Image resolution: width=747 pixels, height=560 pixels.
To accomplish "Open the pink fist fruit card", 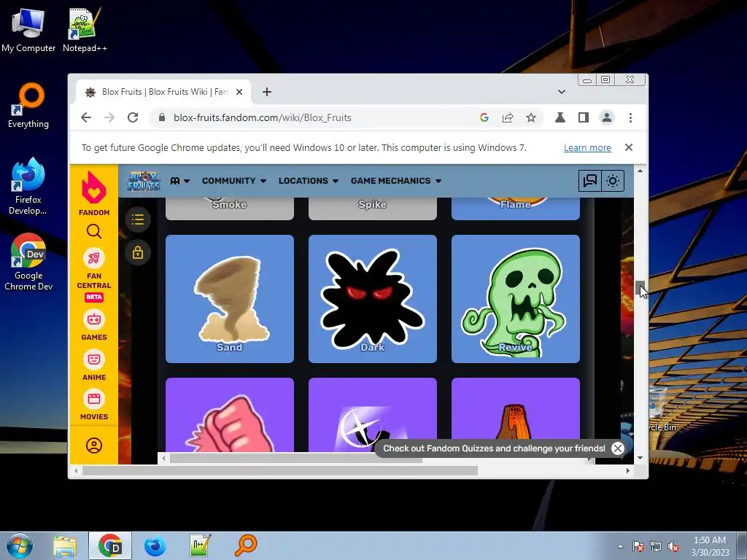I will pyautogui.click(x=230, y=415).
